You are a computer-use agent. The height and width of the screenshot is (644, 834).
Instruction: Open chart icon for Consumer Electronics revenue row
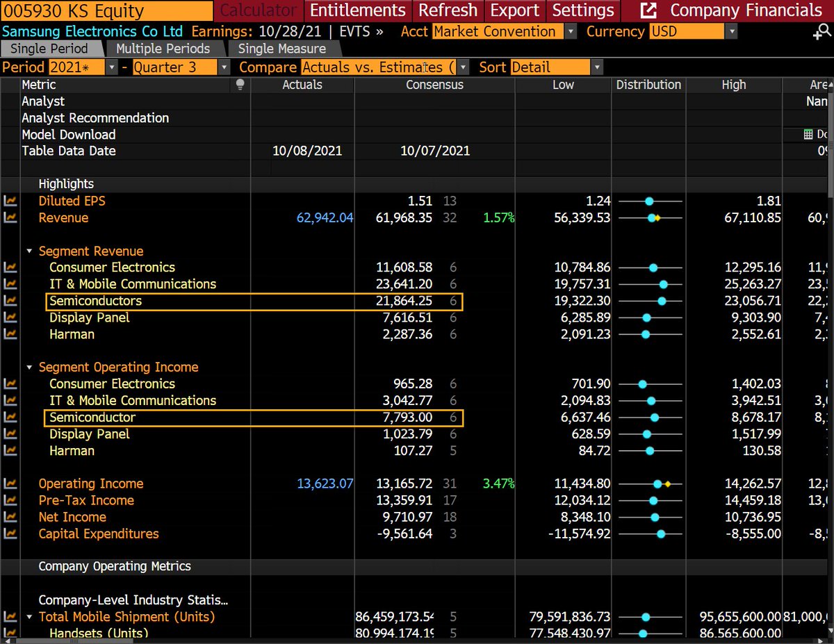(x=10, y=267)
